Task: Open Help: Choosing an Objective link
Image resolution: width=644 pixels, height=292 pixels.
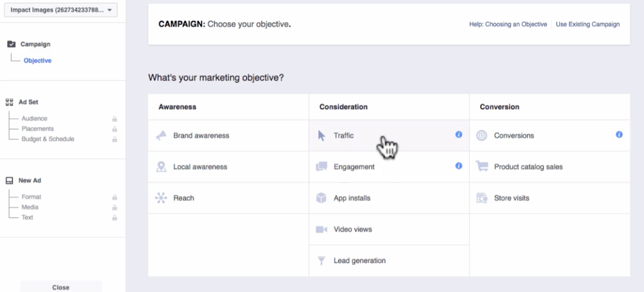Action: 508,24
